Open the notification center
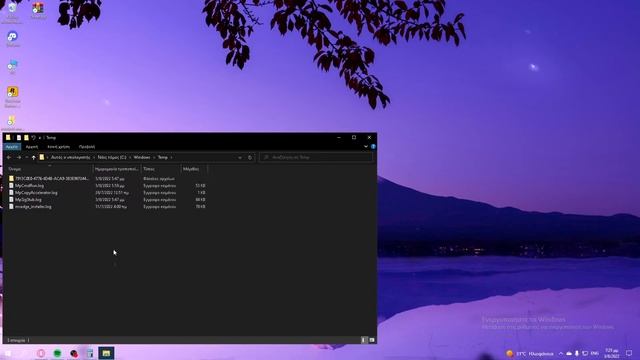 (x=629, y=353)
